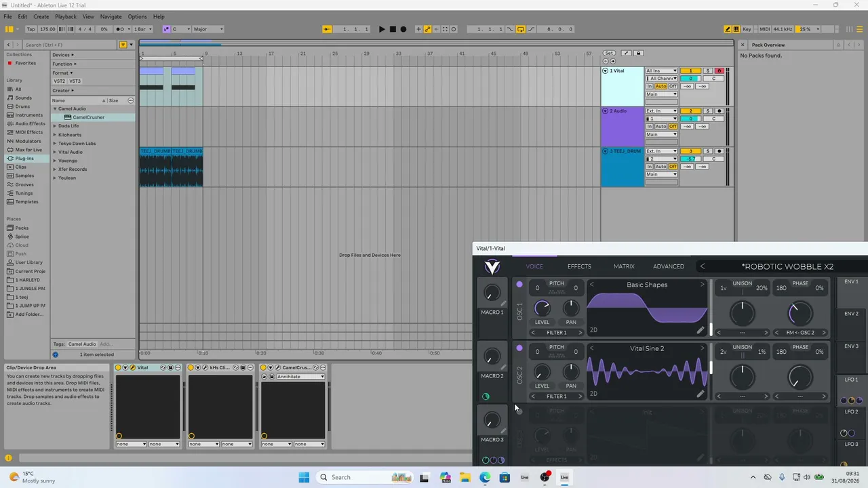
Task: Open the Playback menu
Action: (66, 16)
